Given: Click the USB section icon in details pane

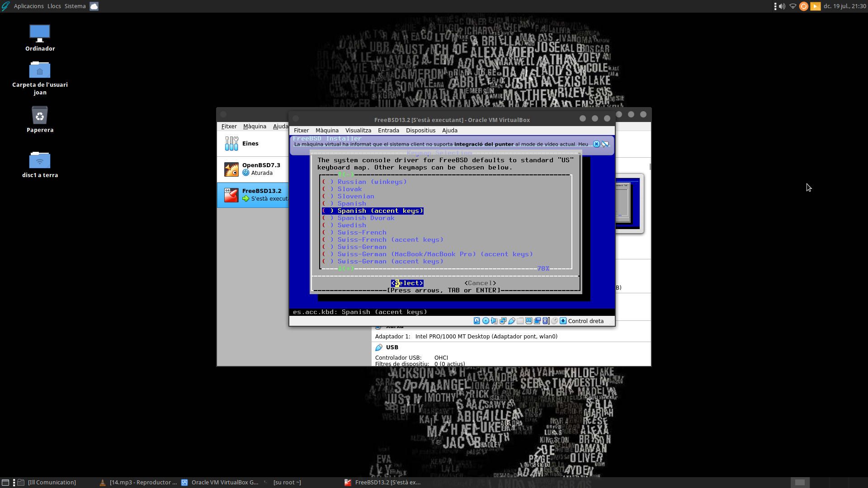Looking at the screenshot, I should point(379,347).
